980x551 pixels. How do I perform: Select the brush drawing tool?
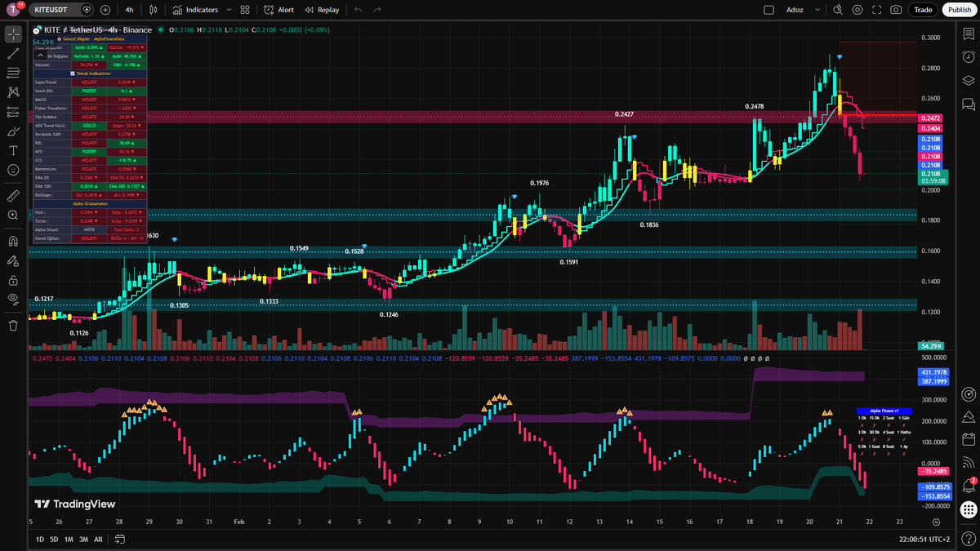(13, 131)
